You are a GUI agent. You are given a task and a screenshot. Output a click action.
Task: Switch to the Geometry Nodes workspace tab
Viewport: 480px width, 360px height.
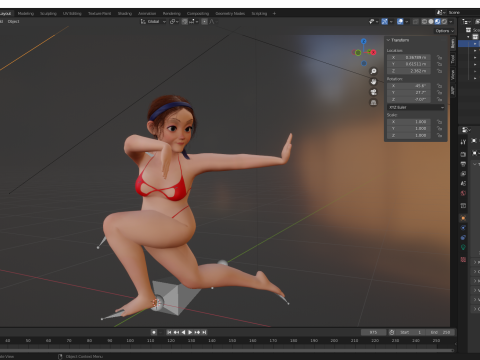pos(230,14)
